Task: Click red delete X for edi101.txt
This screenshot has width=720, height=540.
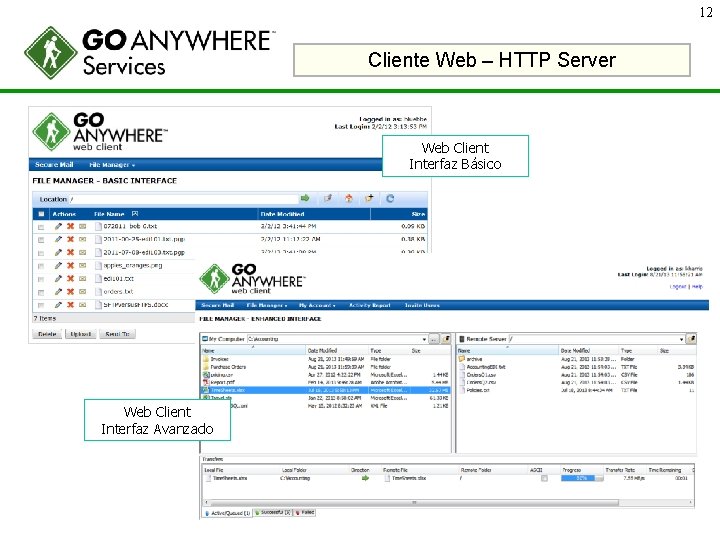Action: 70,278
